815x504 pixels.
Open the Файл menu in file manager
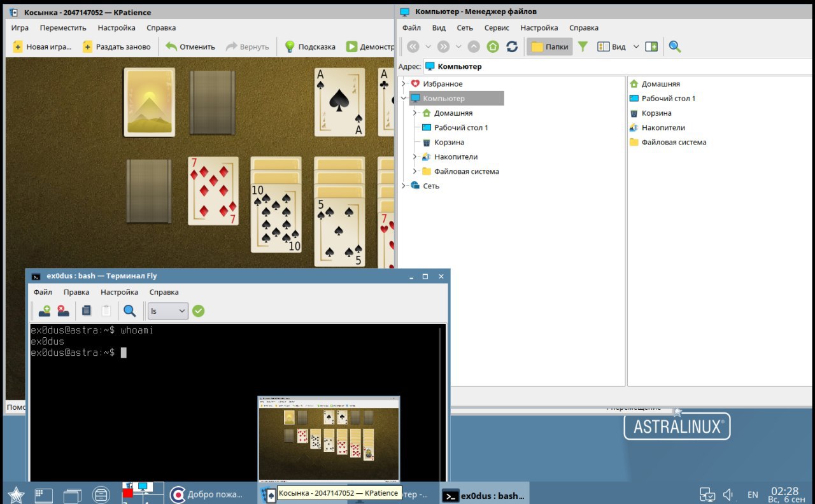[x=411, y=28]
